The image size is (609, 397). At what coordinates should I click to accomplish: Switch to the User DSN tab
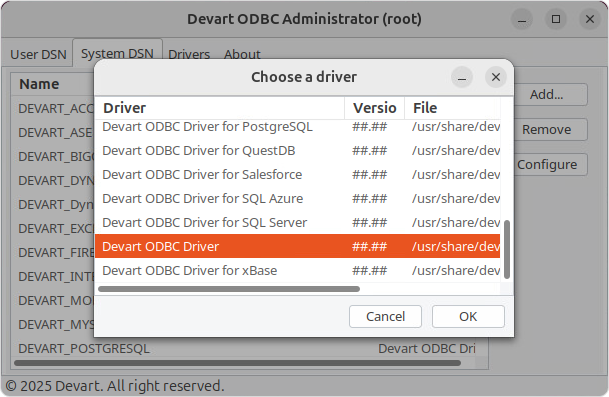[x=38, y=54]
